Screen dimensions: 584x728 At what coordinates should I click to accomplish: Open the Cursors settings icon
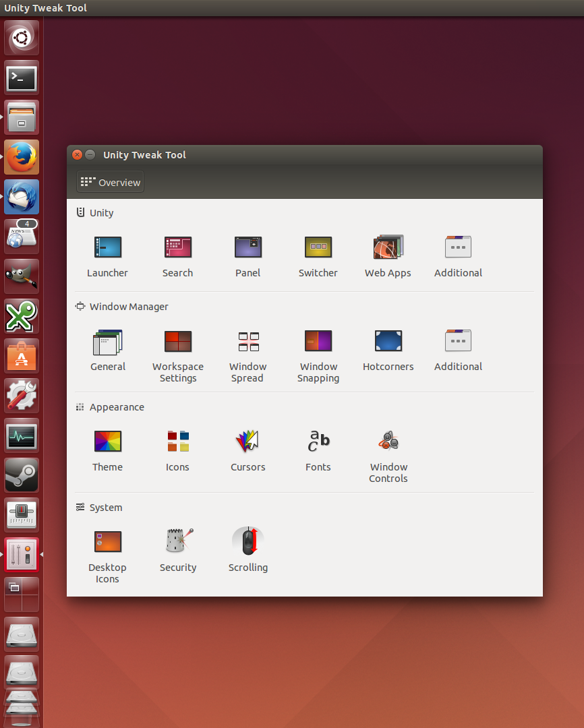(247, 442)
